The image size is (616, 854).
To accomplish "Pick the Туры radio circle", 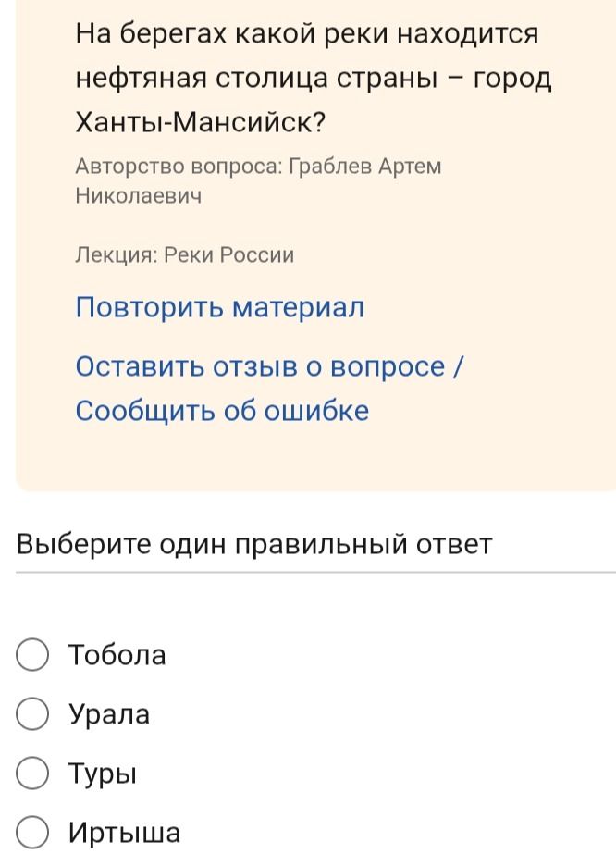I will pyautogui.click(x=32, y=774).
